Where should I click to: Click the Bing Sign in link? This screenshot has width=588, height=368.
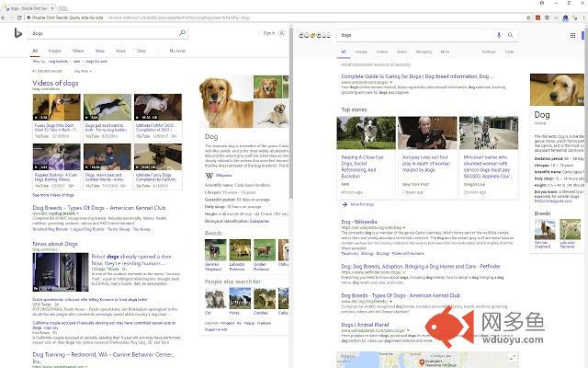[x=269, y=33]
